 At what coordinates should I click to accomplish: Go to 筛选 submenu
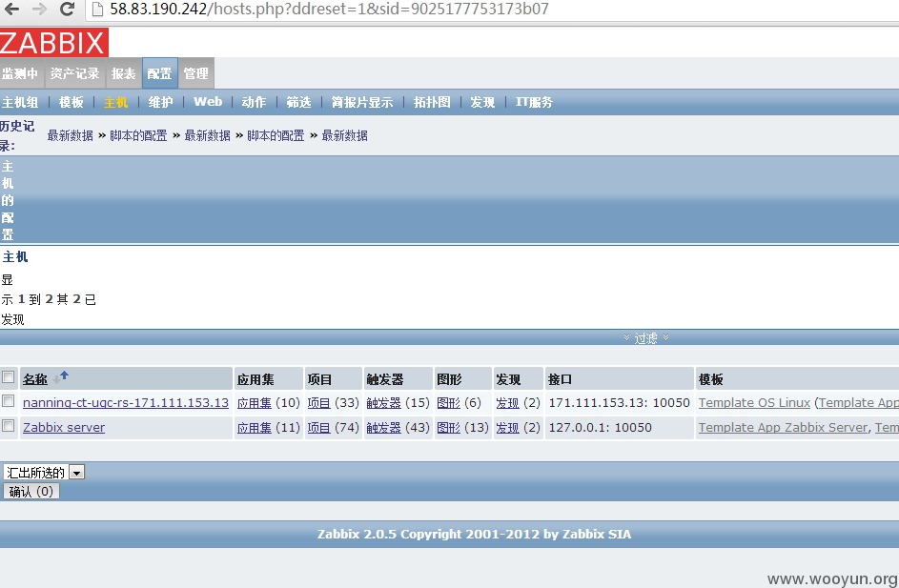(298, 102)
